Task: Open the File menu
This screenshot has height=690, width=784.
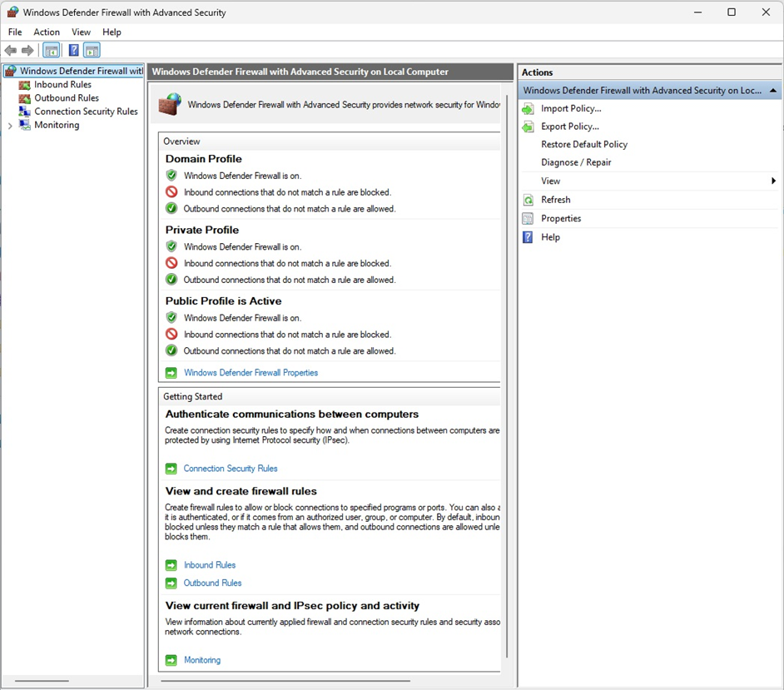Action: point(14,32)
